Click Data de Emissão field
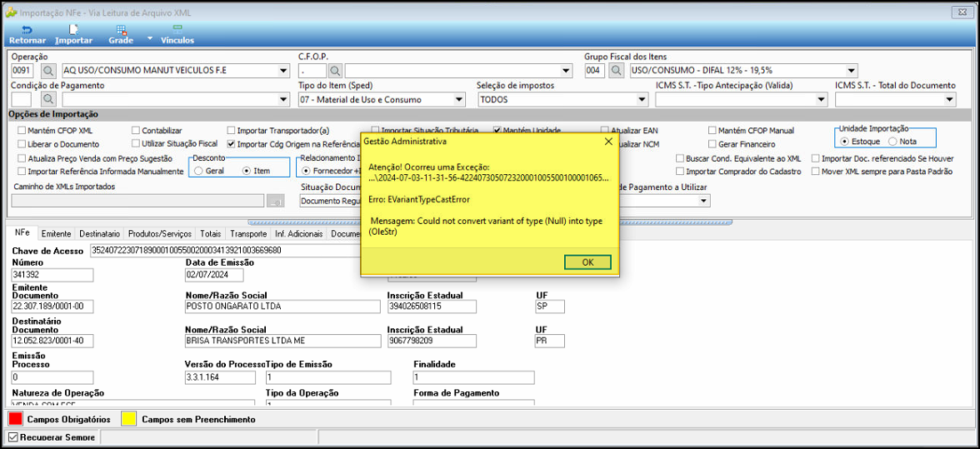This screenshot has height=449, width=980. (213, 275)
